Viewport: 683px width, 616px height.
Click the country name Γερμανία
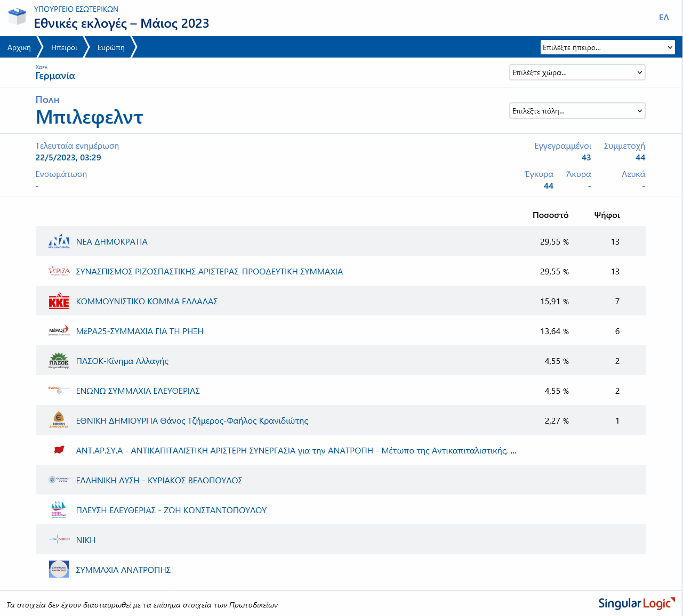tap(55, 76)
